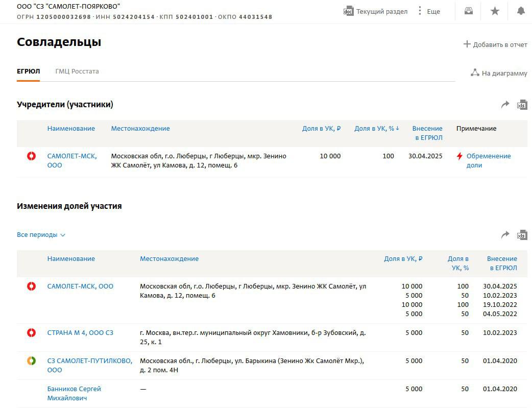Open СЗ САМОЛЕТ-ПУТИЛКОВО, ООО link
The width and height of the screenshot is (532, 408).
pos(89,365)
